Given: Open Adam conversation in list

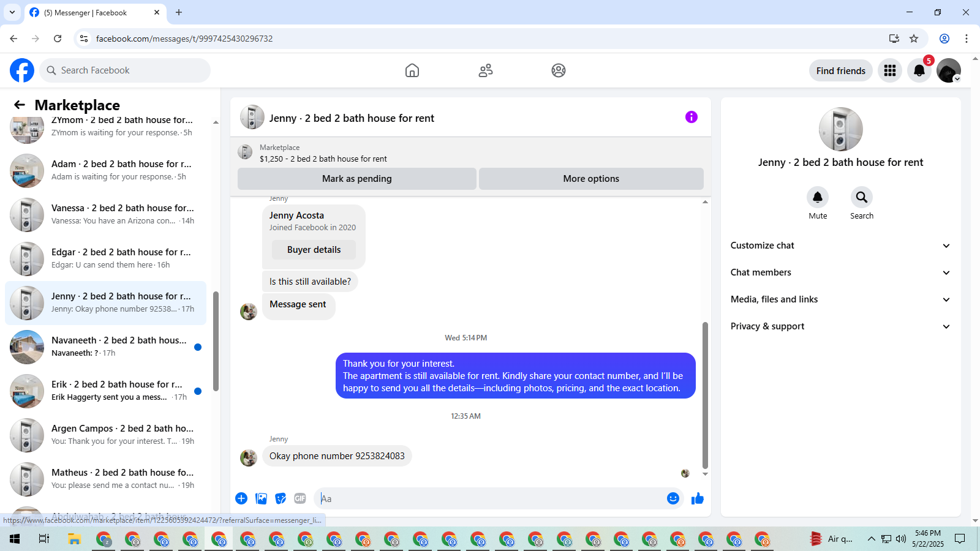Looking at the screenshot, I should [x=105, y=171].
